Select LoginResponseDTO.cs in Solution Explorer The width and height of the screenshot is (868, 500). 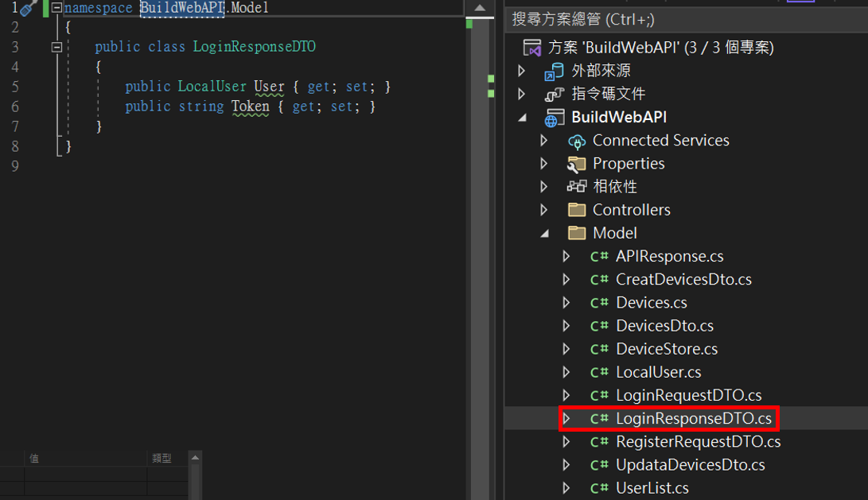pos(694,419)
